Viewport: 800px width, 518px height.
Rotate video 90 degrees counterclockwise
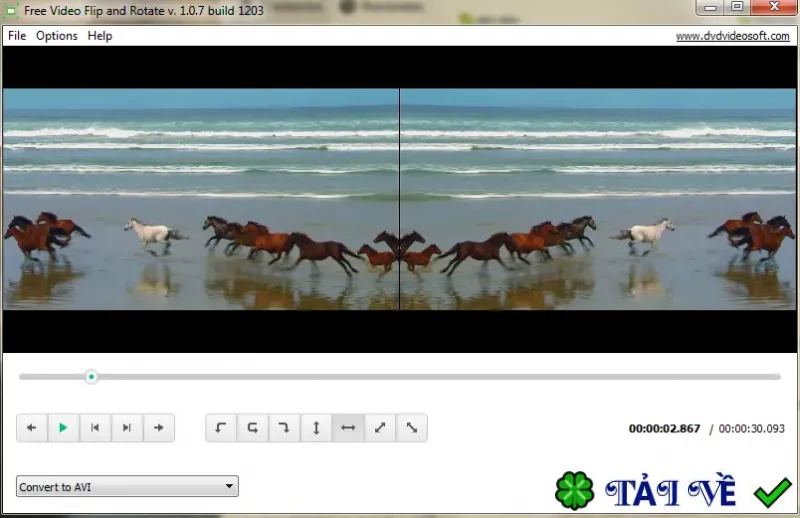coord(221,428)
